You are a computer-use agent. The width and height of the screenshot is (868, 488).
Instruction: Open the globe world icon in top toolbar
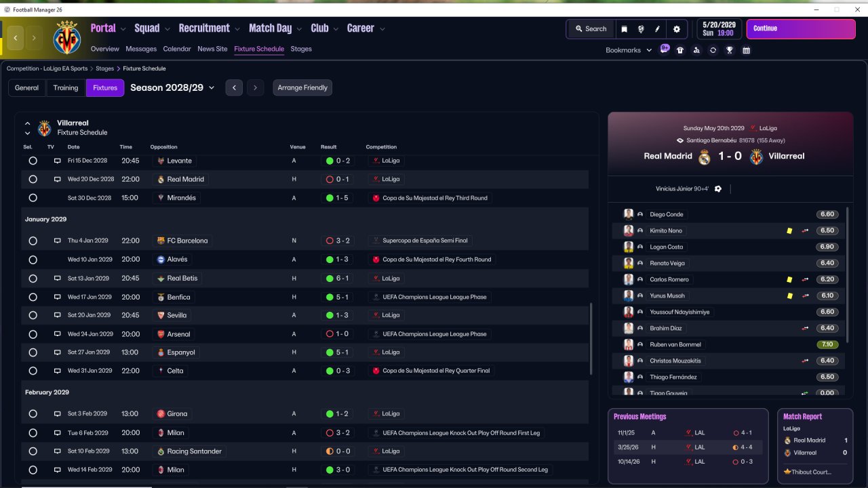tap(641, 29)
